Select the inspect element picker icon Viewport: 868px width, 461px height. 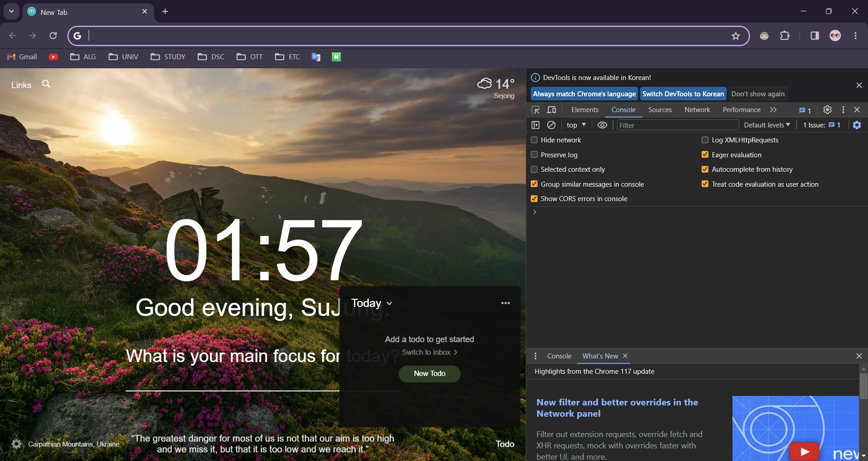pos(536,110)
